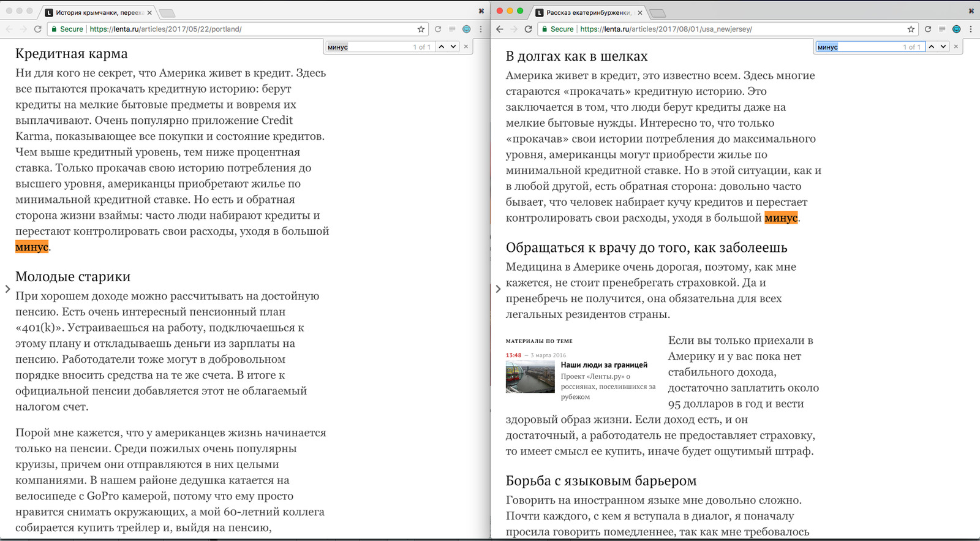Close the find bar in left window

466,47
